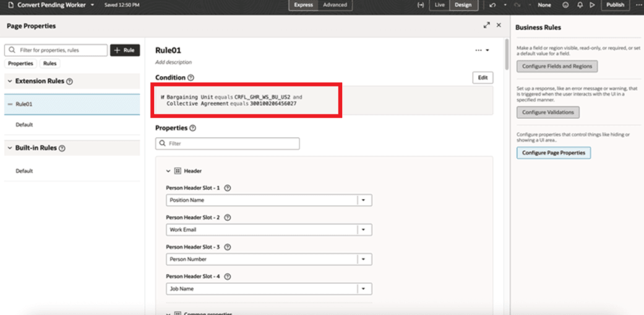Viewport: 644px width, 315px height.
Task: Expand the Page Properties panel with arrows icon
Action: click(487, 25)
